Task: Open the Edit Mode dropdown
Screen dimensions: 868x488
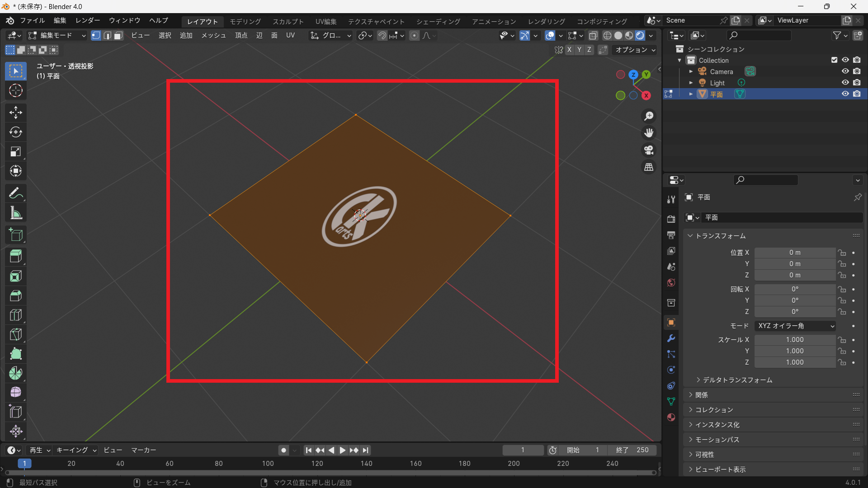Action: click(x=57, y=36)
